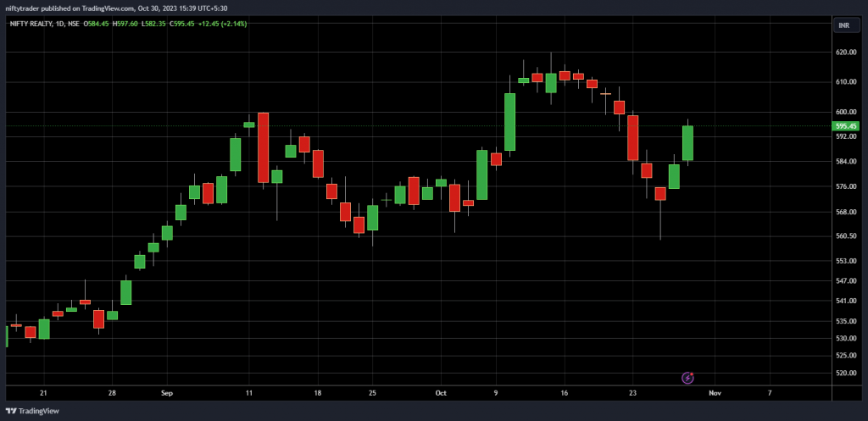The height and width of the screenshot is (421, 868).
Task: Click the Sep label on the date axis
Action: tap(167, 393)
